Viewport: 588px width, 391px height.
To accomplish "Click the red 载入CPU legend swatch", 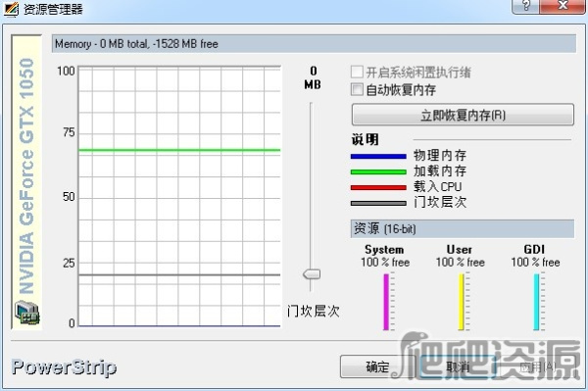I will (378, 187).
